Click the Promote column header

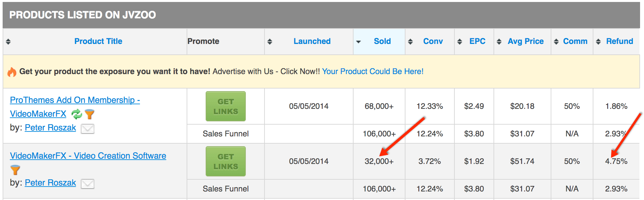click(203, 41)
